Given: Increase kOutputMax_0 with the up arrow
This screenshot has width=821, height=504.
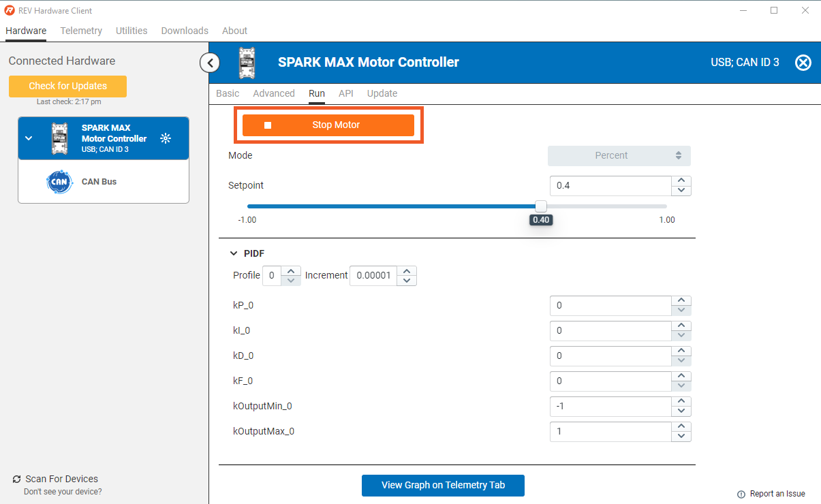Looking at the screenshot, I should (681, 426).
